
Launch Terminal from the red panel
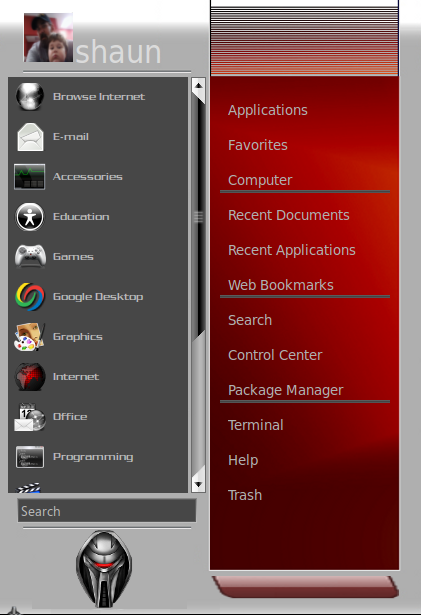[256, 425]
